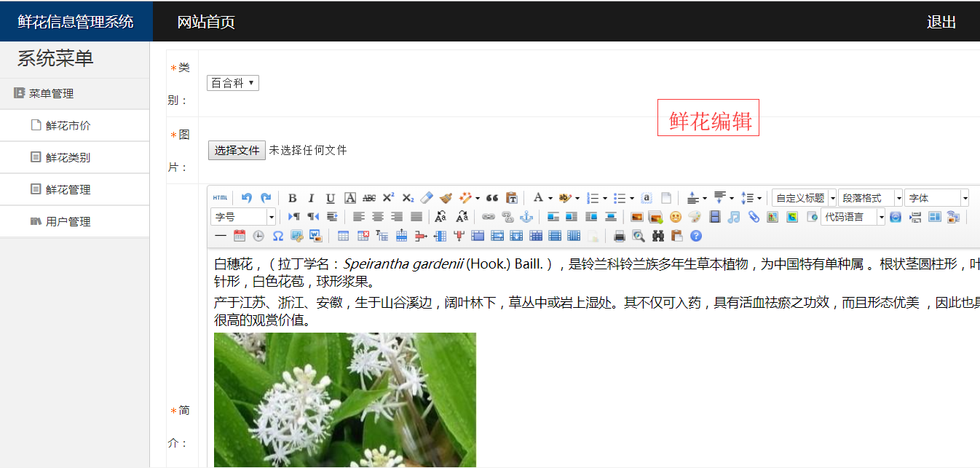This screenshot has width=980, height=468.
Task: Go to 网站首页 in top bar
Action: click(206, 22)
